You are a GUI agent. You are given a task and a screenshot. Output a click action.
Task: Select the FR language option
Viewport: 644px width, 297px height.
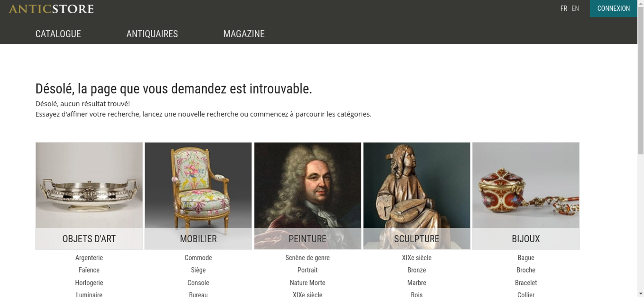click(563, 8)
